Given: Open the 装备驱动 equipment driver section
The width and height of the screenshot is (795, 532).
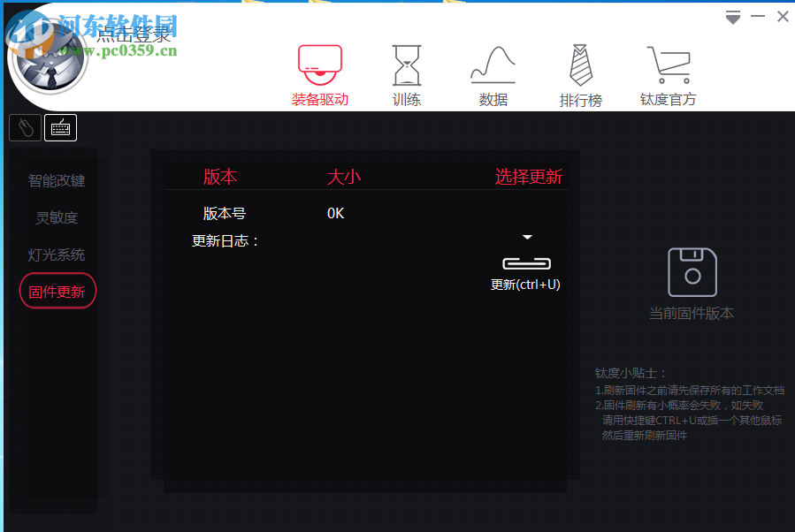Looking at the screenshot, I should point(320,76).
